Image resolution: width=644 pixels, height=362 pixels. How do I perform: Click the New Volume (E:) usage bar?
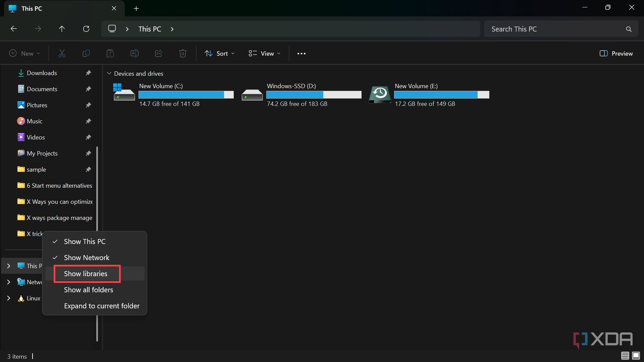[442, 95]
